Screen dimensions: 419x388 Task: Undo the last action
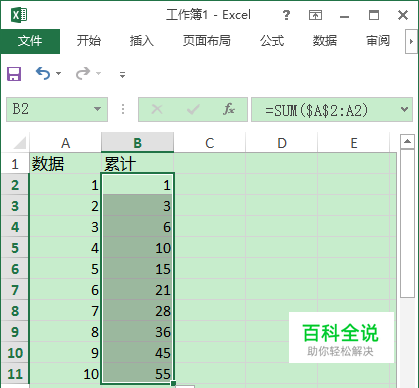pyautogui.click(x=43, y=73)
